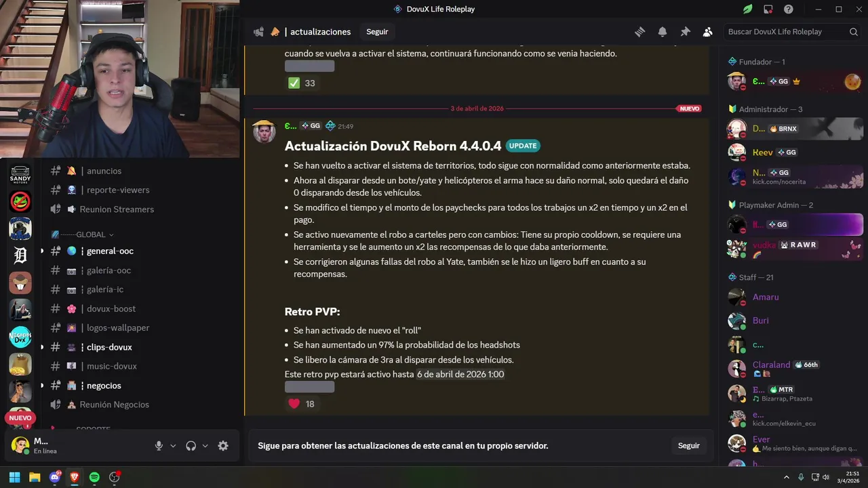Open the Discord inbox icon
The width and height of the screenshot is (868, 488).
tap(768, 9)
